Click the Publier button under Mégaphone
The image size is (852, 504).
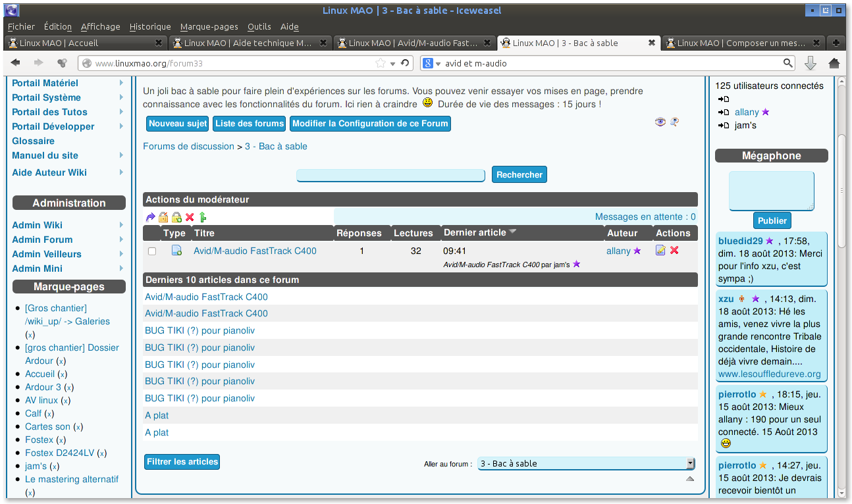click(x=772, y=220)
